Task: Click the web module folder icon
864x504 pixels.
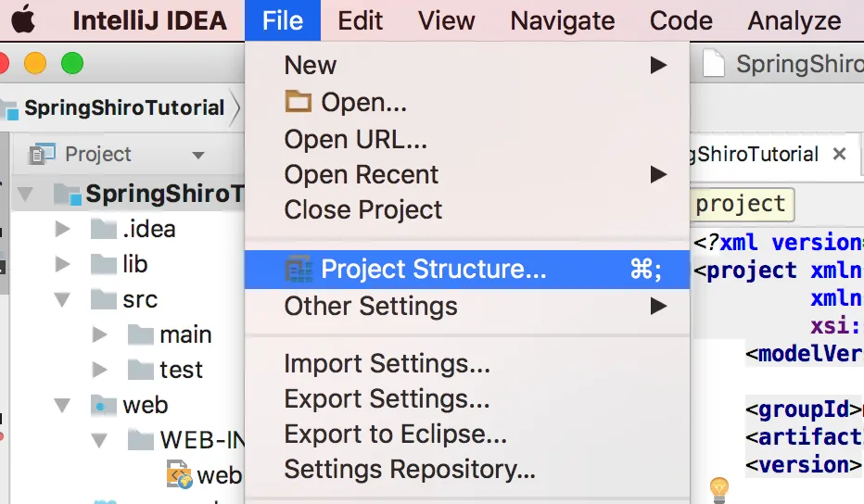Action: (102, 405)
